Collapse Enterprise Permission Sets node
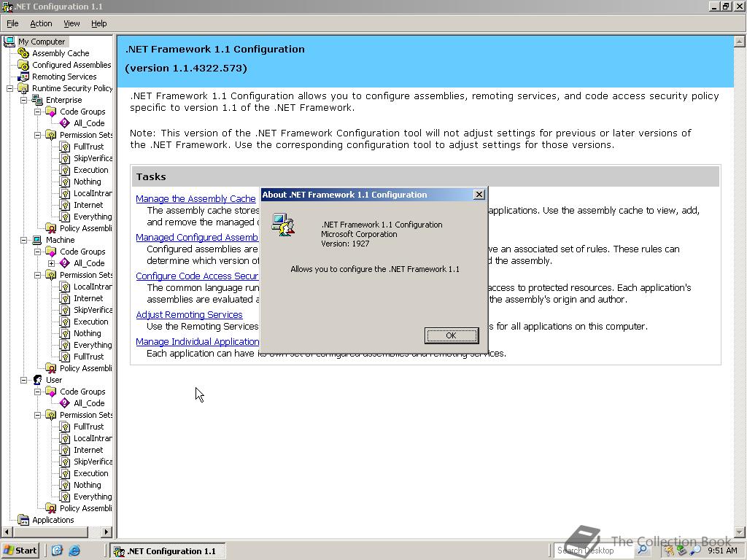Screen dimensions: 747x560 pyautogui.click(x=38, y=135)
